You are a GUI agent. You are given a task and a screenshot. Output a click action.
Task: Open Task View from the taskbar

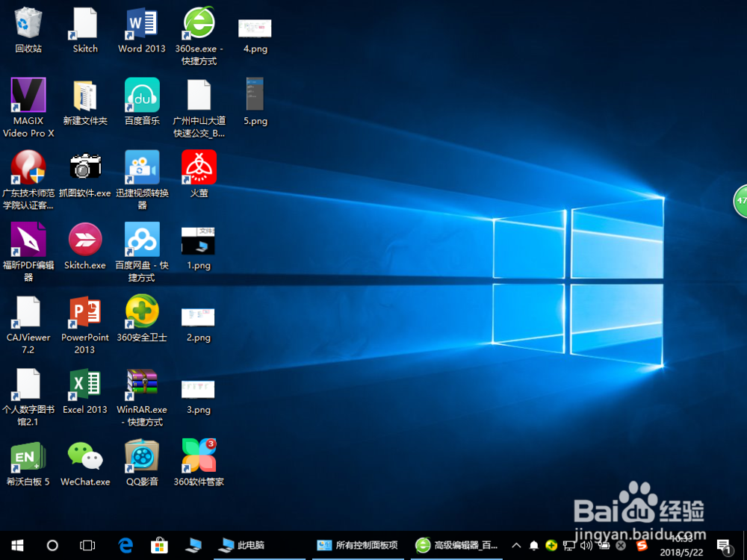pyautogui.click(x=87, y=545)
